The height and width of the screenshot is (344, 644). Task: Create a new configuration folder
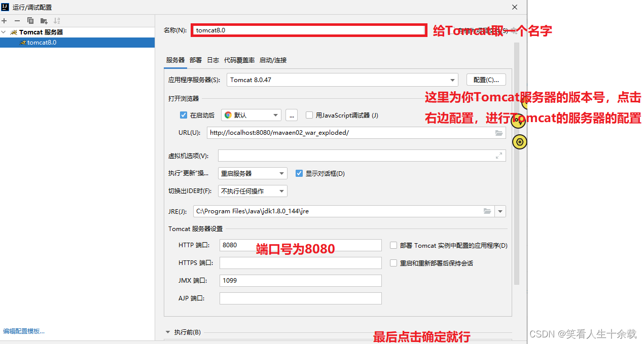(x=44, y=21)
